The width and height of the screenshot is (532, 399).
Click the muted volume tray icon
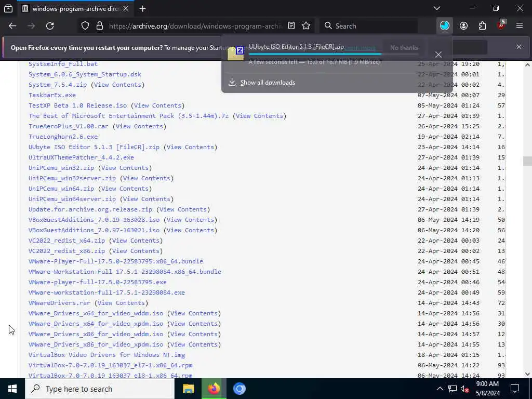[x=464, y=389]
